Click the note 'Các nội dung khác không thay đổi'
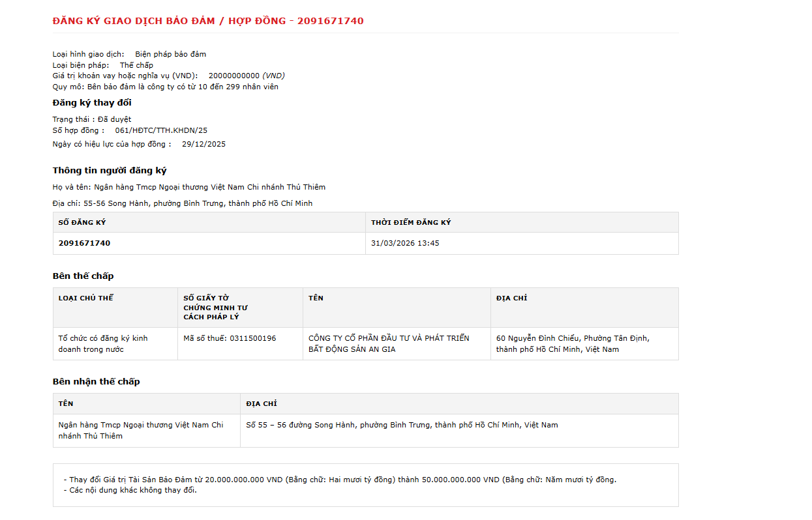812x520 pixels. 130,490
